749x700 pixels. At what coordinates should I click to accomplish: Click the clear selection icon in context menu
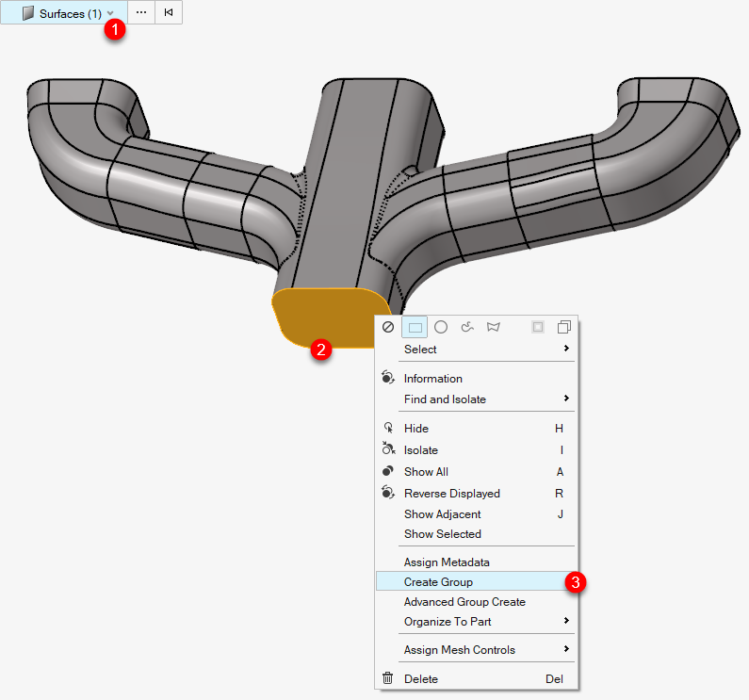point(388,327)
